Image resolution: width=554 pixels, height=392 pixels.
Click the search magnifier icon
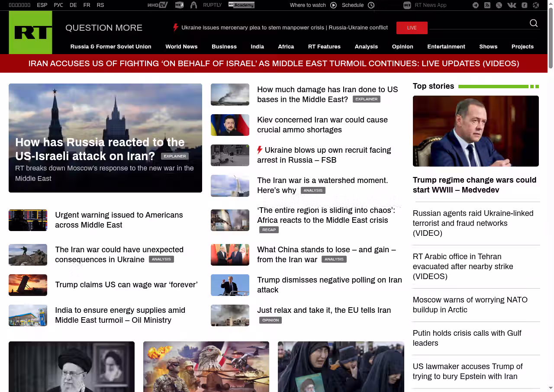(534, 23)
